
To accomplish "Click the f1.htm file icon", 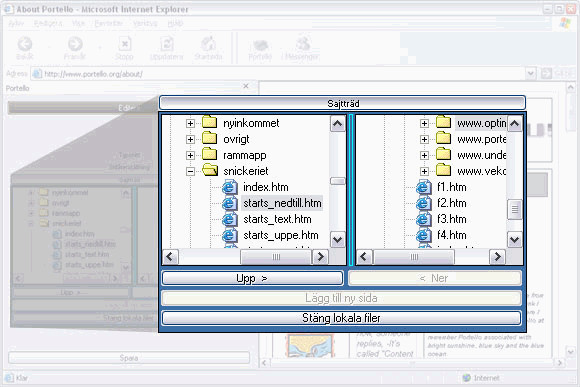I will pos(424,187).
